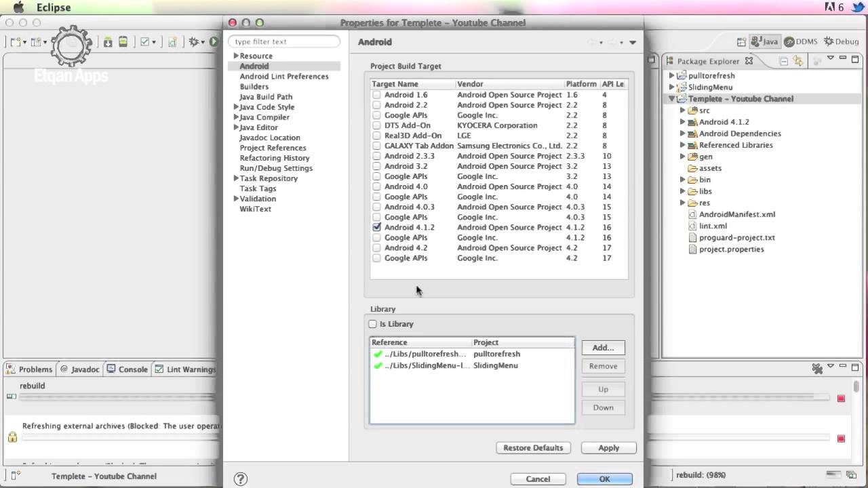Click Restore Defaults
This screenshot has width=868, height=488.
(x=533, y=448)
